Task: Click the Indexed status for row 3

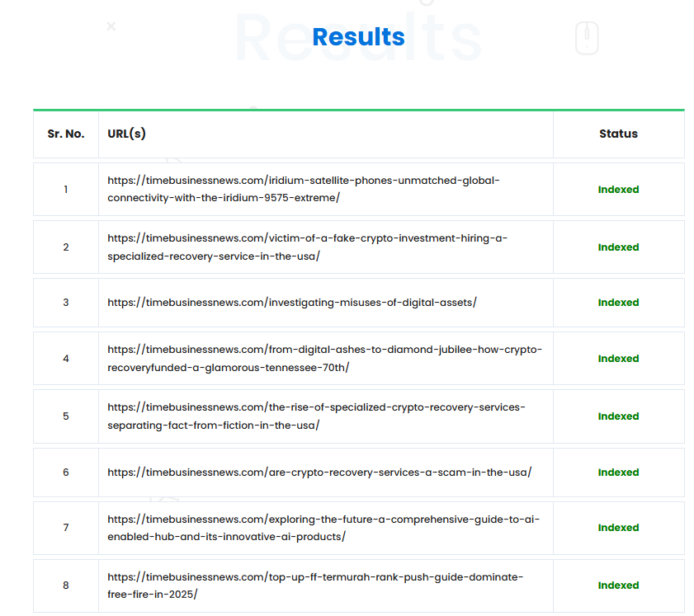Action: (618, 303)
